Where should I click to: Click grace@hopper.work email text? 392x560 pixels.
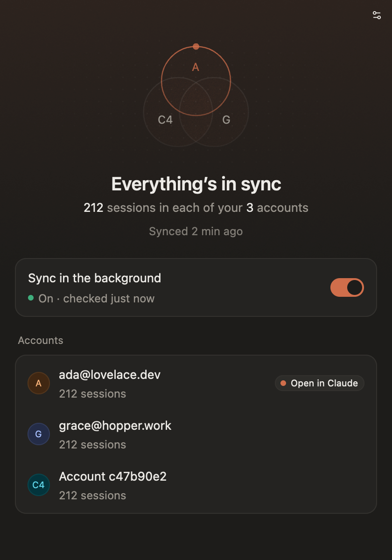[115, 426]
